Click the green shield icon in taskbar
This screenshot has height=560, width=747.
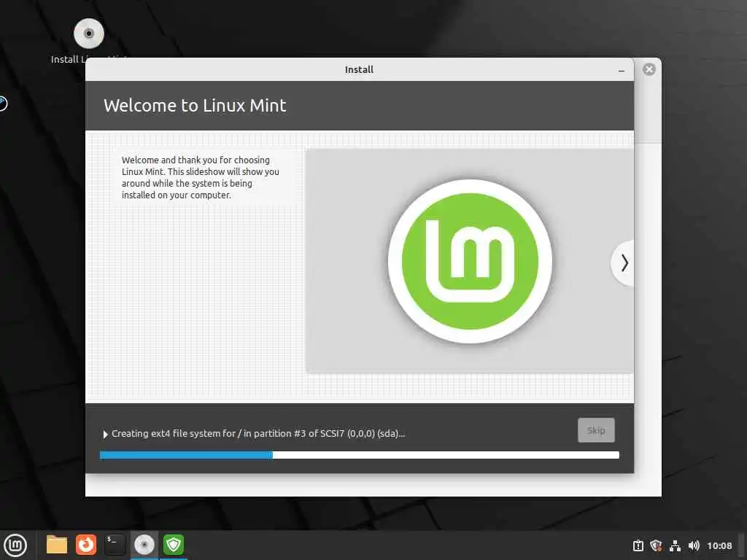174,545
